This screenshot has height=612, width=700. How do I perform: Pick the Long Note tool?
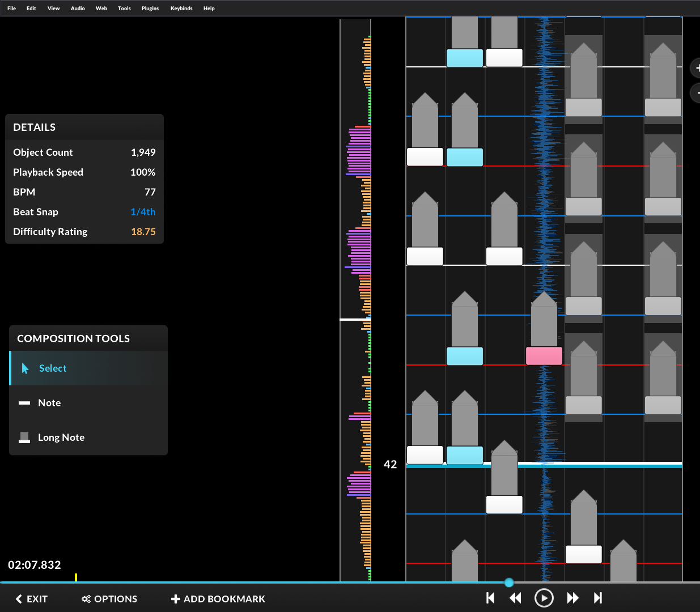coord(61,437)
